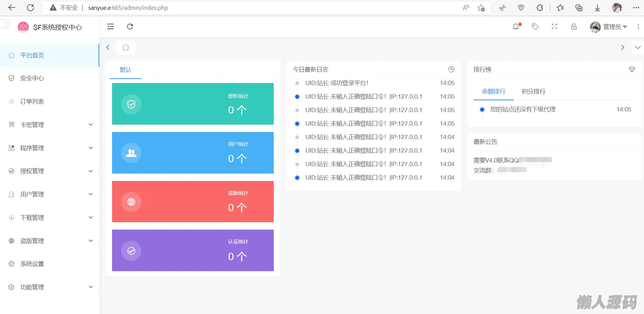
Task: Click the home tab icon
Action: (126, 48)
